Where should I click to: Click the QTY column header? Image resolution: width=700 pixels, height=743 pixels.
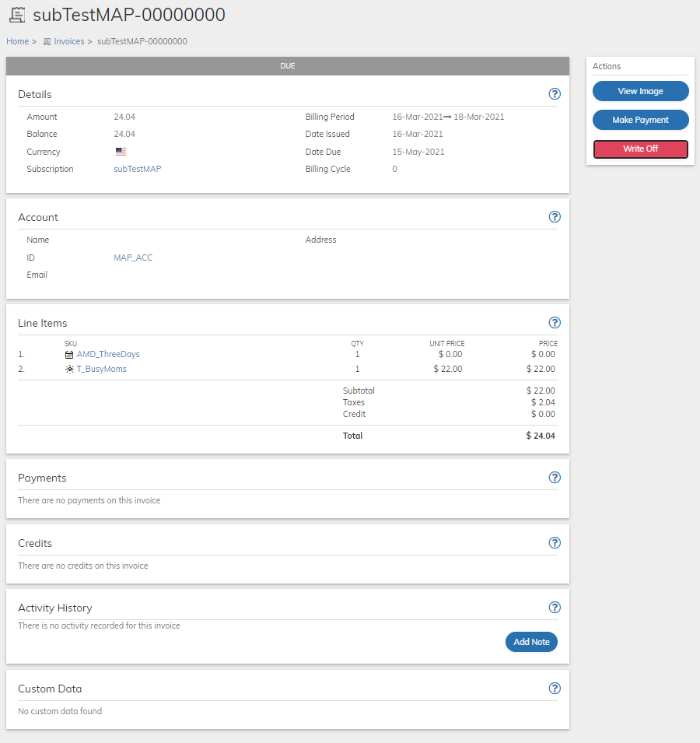357,344
